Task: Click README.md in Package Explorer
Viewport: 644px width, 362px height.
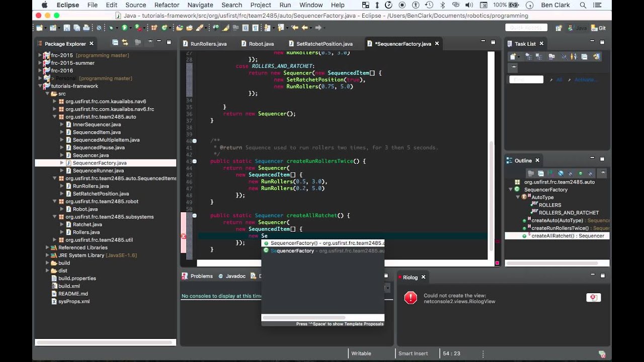Action: click(x=73, y=294)
